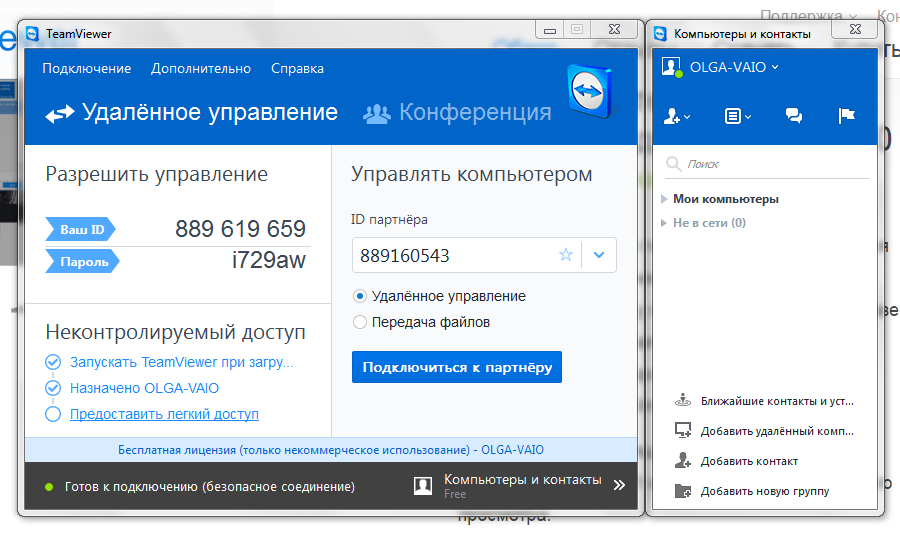Open OLGA-VAIO account dropdown
The image size is (900, 541).
pyautogui.click(x=734, y=67)
